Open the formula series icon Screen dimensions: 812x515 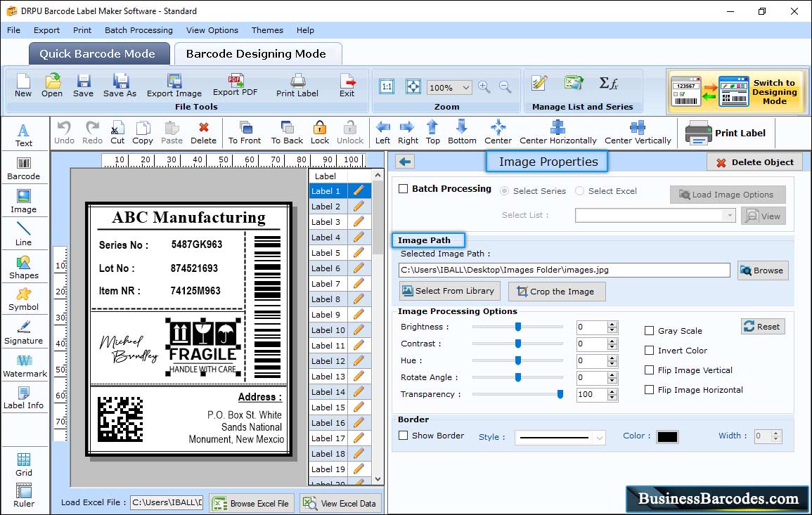609,83
